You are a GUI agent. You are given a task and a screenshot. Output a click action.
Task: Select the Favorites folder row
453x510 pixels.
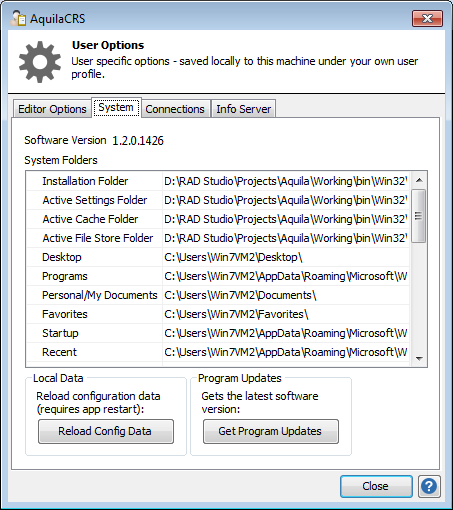218,314
